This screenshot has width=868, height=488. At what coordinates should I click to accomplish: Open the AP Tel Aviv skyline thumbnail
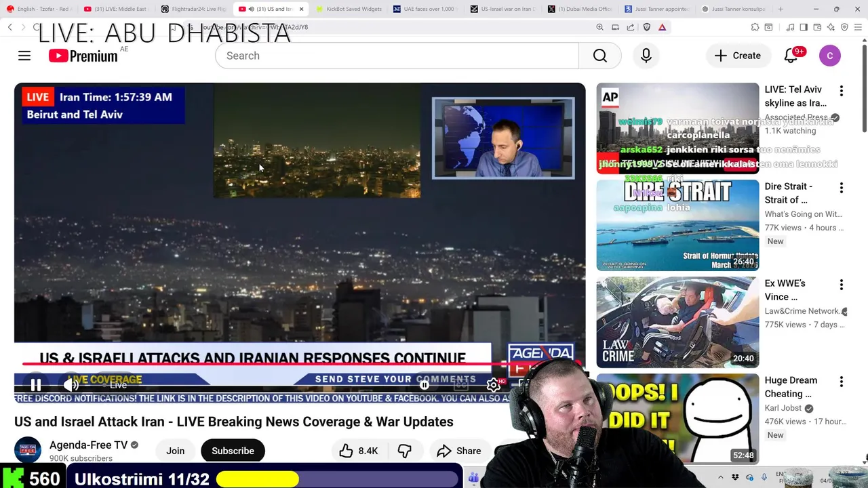click(x=677, y=128)
